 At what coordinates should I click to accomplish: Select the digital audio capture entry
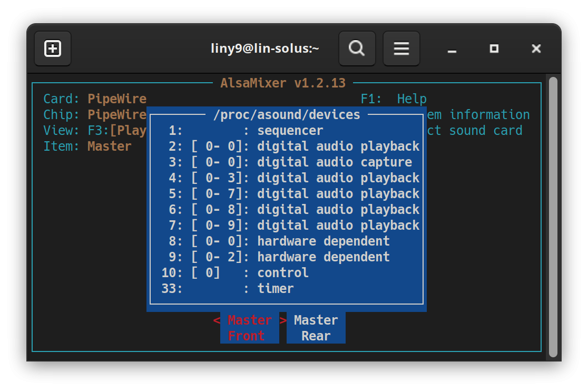334,162
